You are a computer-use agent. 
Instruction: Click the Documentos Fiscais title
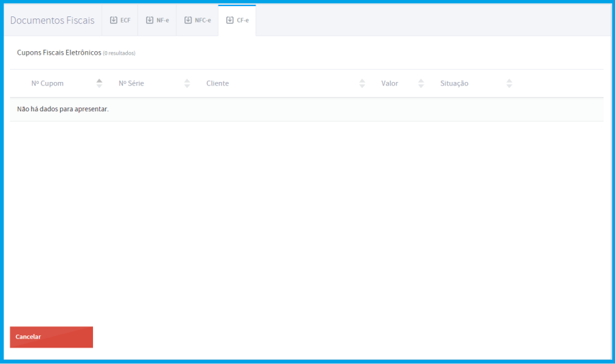[52, 20]
